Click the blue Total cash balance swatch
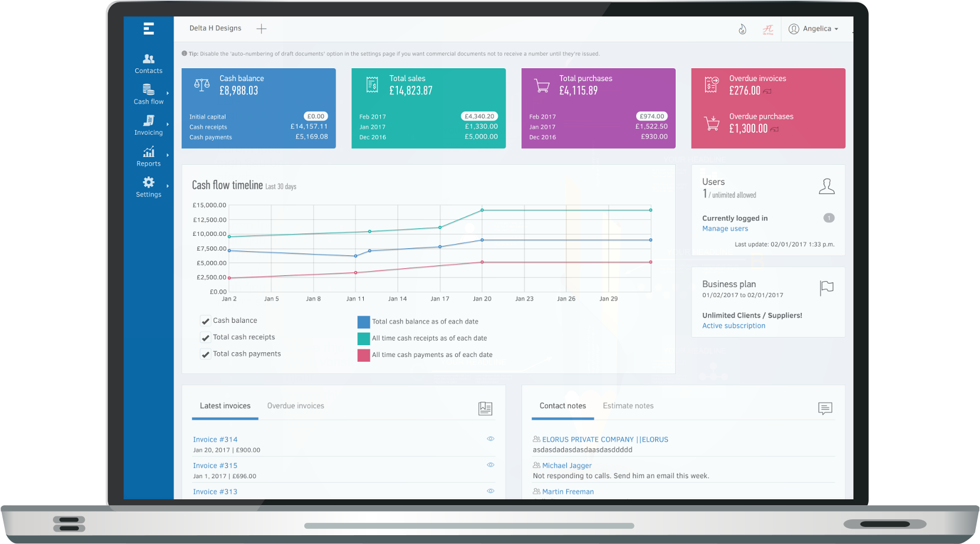Screen dimensions: 980x544 [x=364, y=322]
